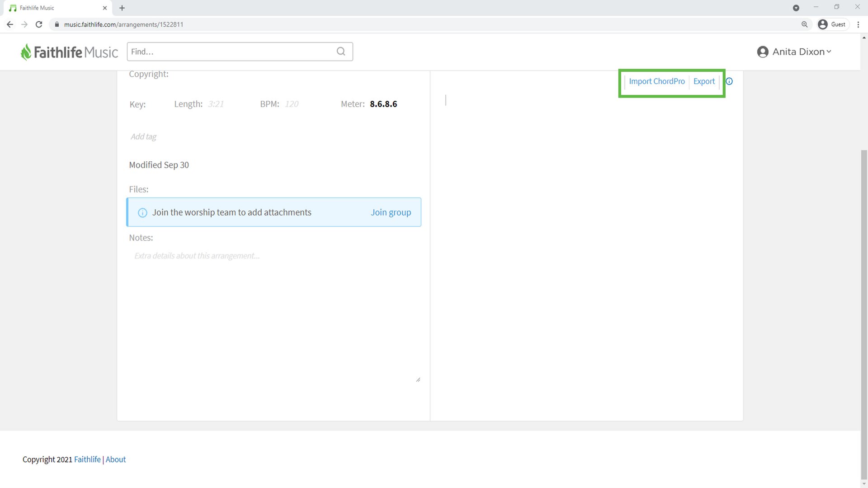
Task: Reload the page with the refresh icon
Action: [x=39, y=24]
